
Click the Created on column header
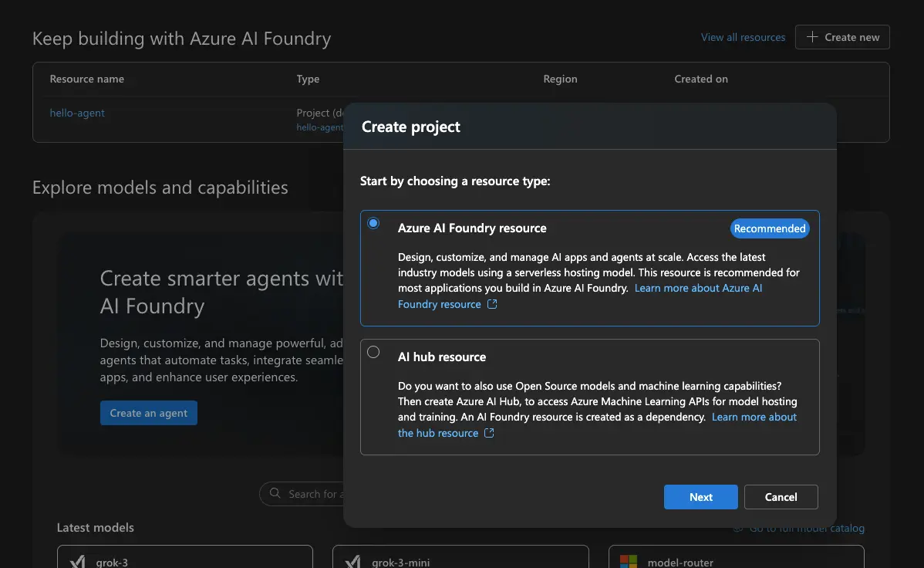(701, 79)
